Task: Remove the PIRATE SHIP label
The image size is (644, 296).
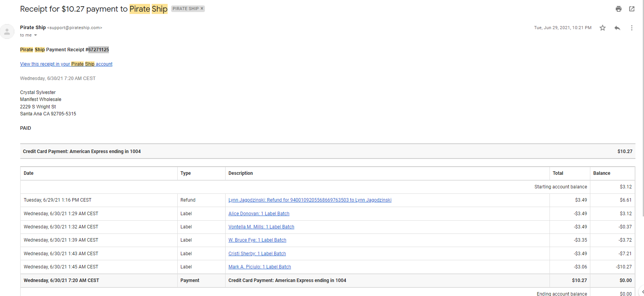Action: tap(202, 9)
